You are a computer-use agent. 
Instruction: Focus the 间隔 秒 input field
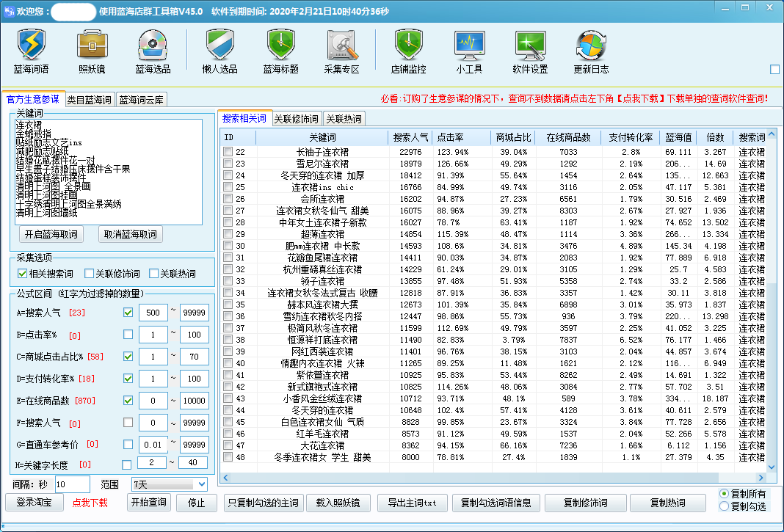pyautogui.click(x=73, y=484)
